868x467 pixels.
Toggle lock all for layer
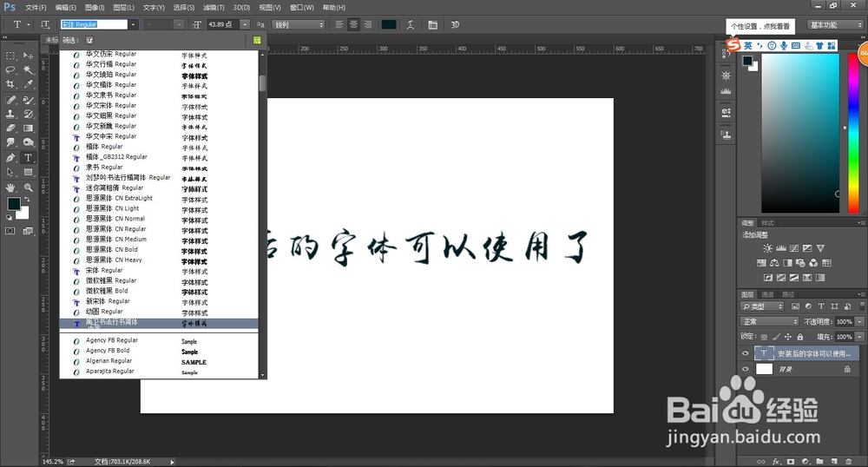[x=800, y=337]
